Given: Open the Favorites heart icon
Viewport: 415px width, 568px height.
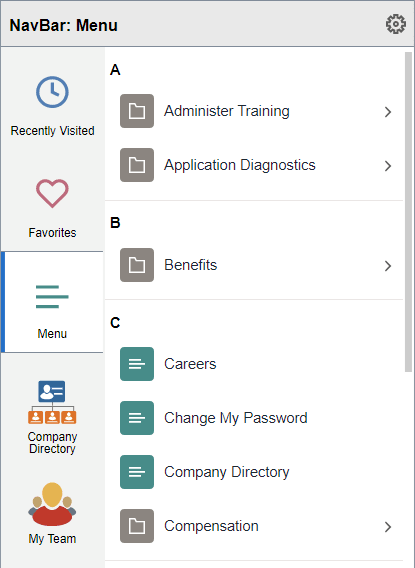Looking at the screenshot, I should click(x=52, y=193).
